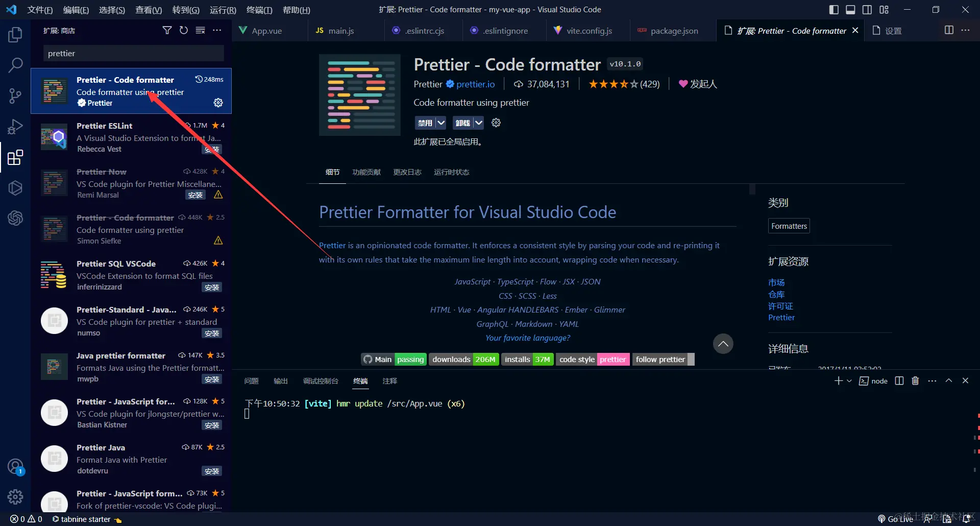Open the new terminal profile dropdown

coord(849,381)
